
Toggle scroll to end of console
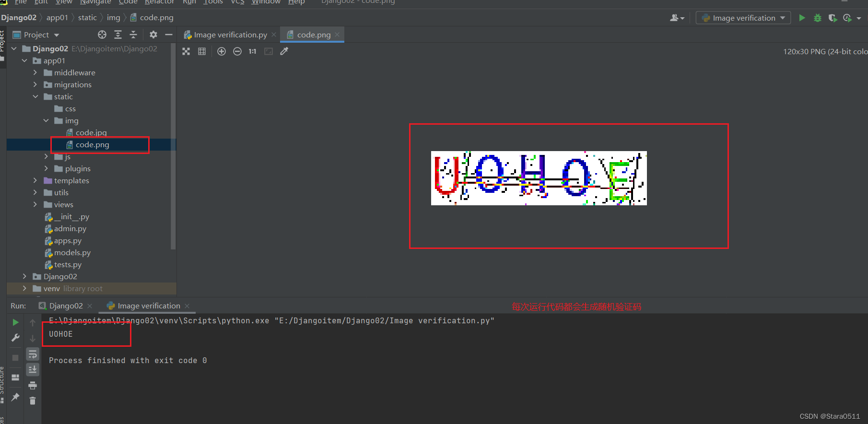tap(33, 369)
